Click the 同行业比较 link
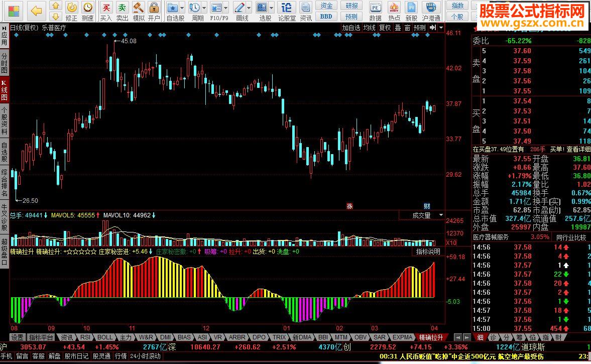This screenshot has width=591, height=364. 571,237
